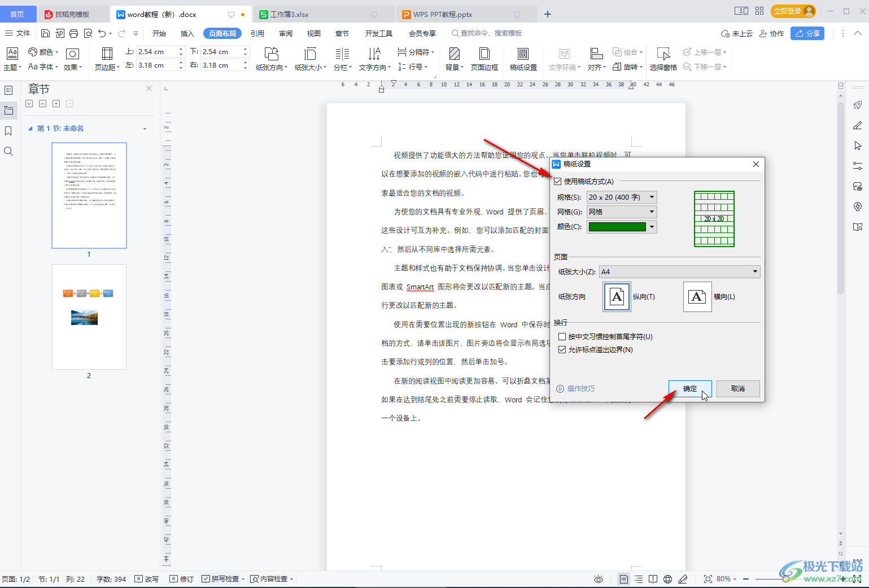Click 取消 button in dialog
Image resolution: width=869 pixels, height=588 pixels.
pyautogui.click(x=738, y=388)
